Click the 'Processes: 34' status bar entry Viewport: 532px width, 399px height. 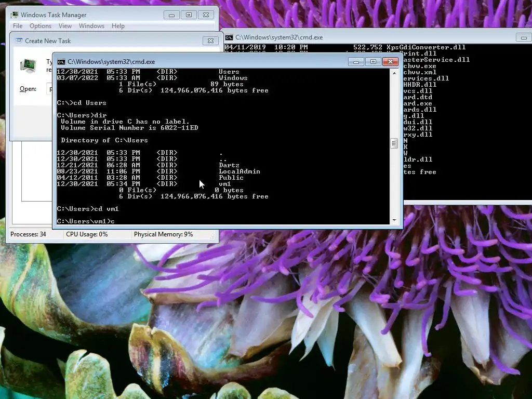click(28, 234)
